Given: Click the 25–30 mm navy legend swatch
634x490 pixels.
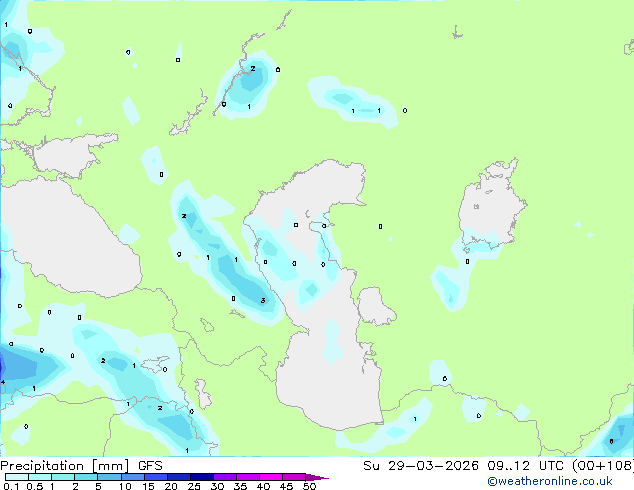Looking at the screenshot, I should coord(202,477).
